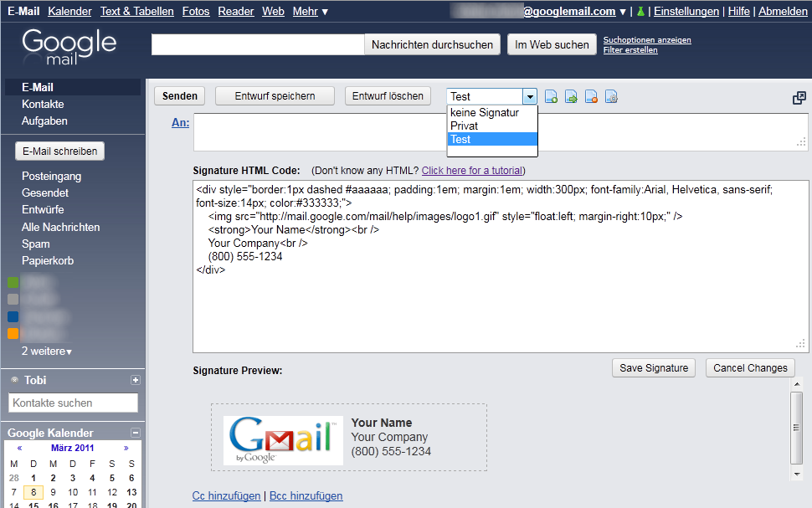The height and width of the screenshot is (508, 812).
Task: Click the Senden button
Action: pyautogui.click(x=180, y=95)
